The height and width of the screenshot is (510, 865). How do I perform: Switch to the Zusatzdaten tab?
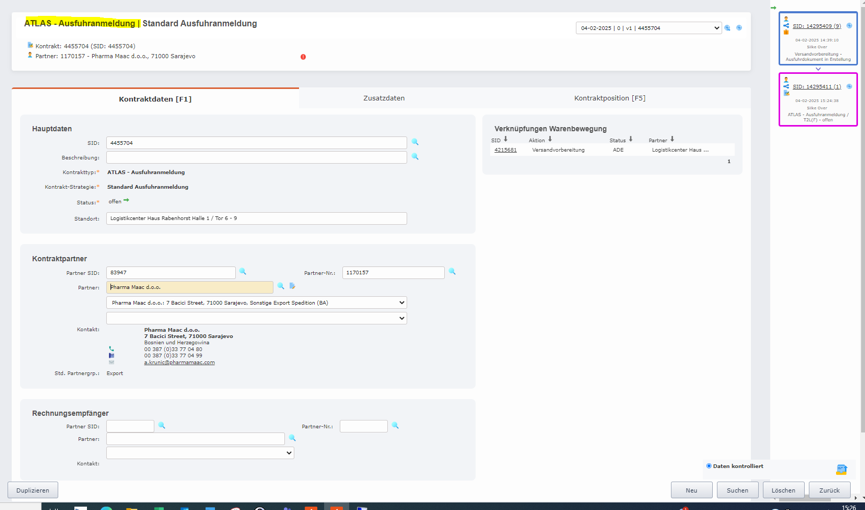click(x=384, y=98)
